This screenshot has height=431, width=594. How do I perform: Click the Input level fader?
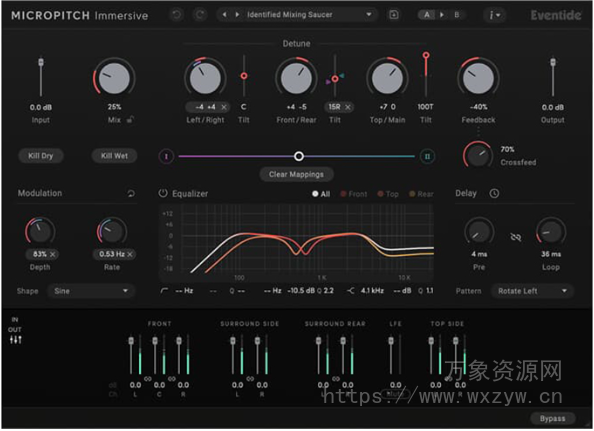(x=41, y=62)
